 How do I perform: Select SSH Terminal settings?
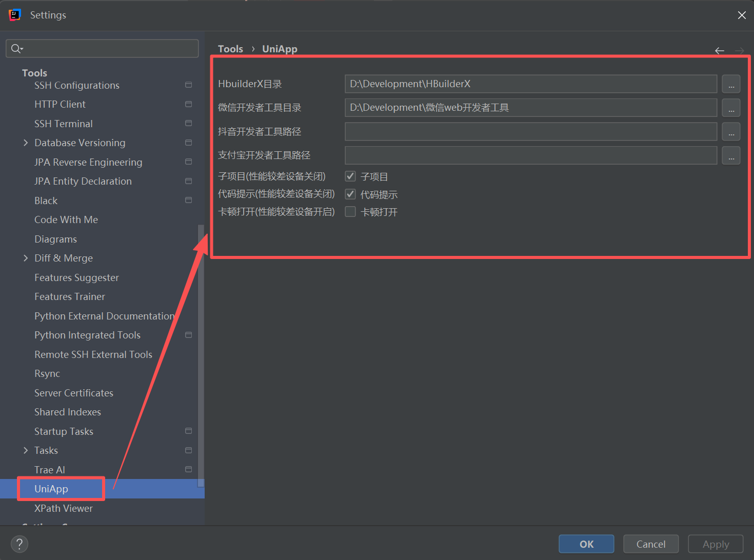(64, 124)
